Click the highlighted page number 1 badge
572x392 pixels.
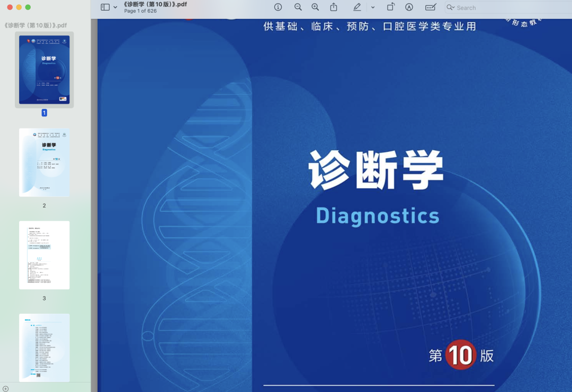point(44,113)
